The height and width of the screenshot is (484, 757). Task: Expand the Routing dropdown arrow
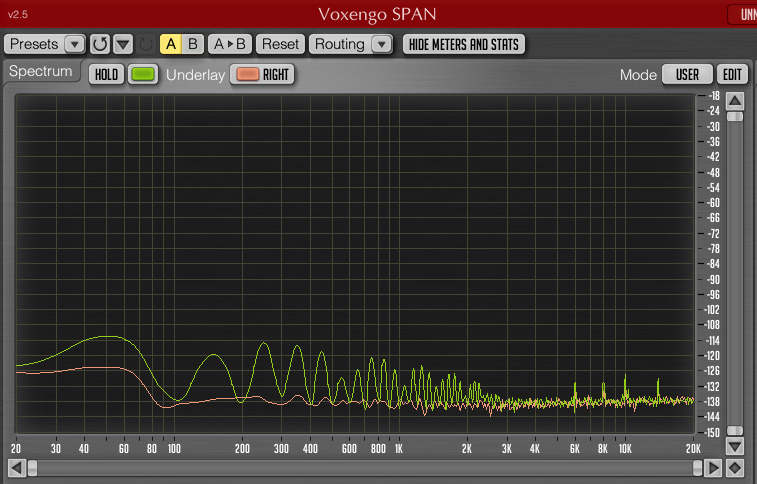point(380,44)
